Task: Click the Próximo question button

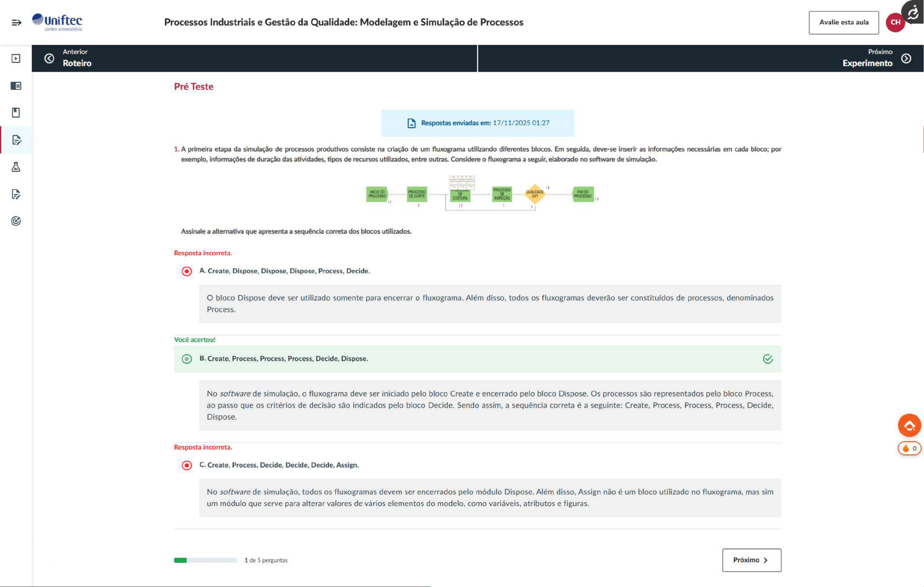Action: (x=751, y=560)
